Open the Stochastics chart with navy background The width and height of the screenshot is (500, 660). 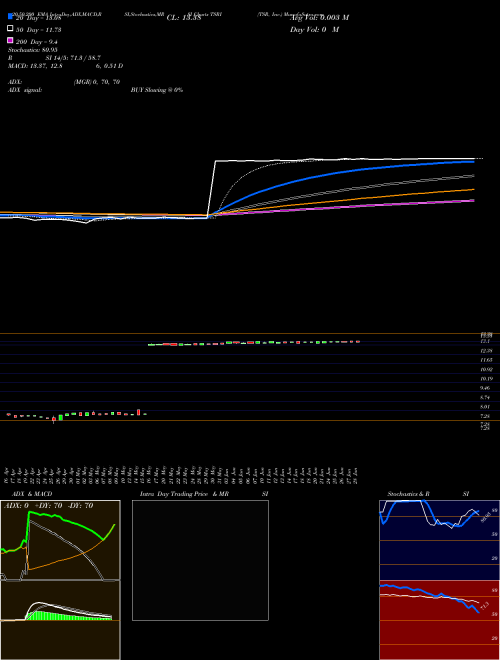pos(439,540)
